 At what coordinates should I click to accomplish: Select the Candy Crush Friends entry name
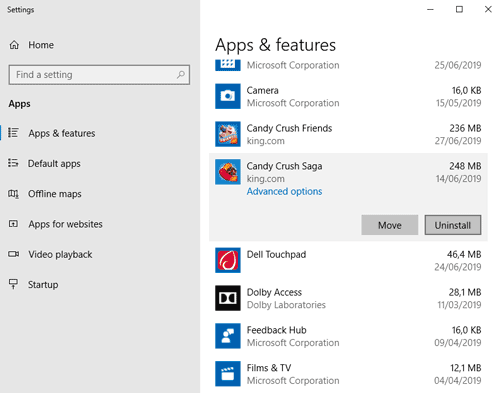pos(289,128)
